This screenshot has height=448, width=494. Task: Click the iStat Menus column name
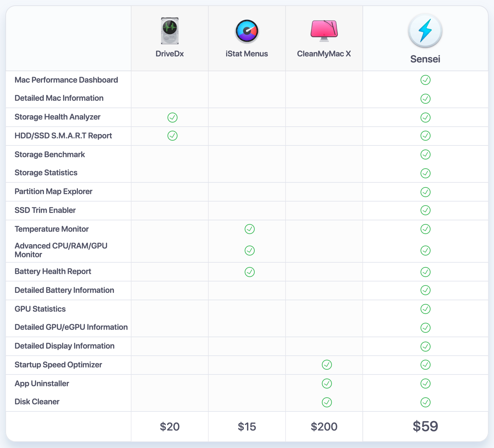(247, 54)
